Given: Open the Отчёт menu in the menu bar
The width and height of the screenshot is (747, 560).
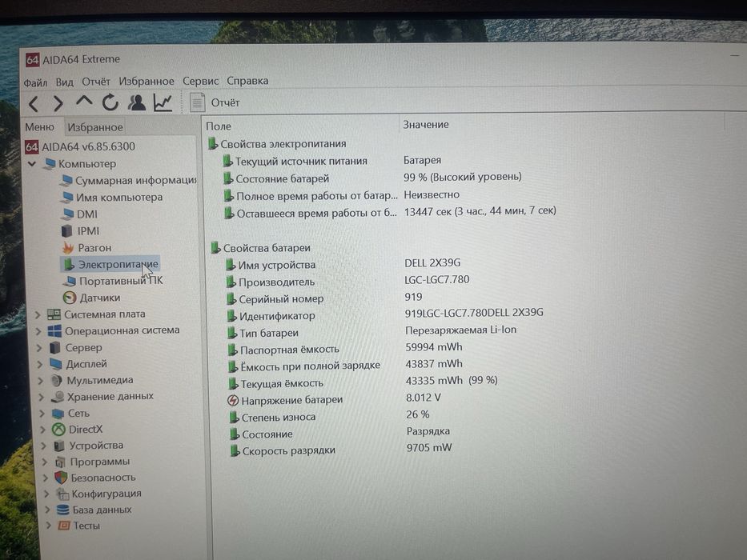Looking at the screenshot, I should pos(96,82).
